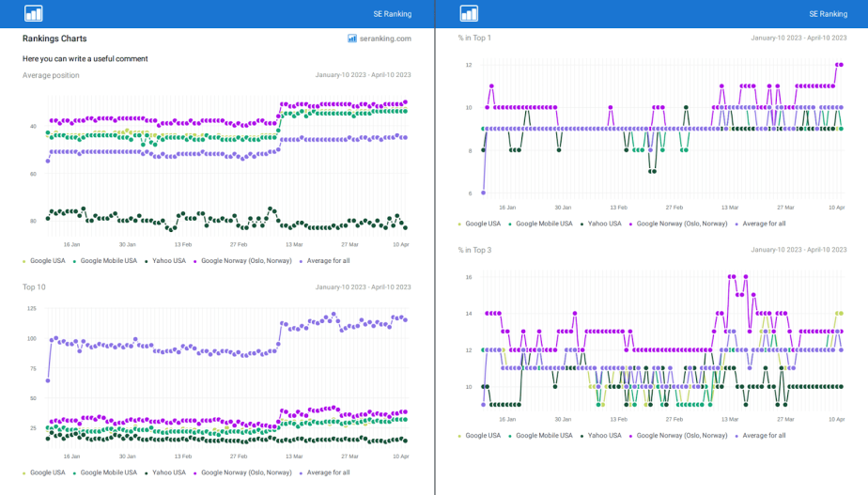Viewport: 868px width, 495px height.
Task: Click the 27 Mar axis label in % in Top 1 chart
Action: [785, 207]
